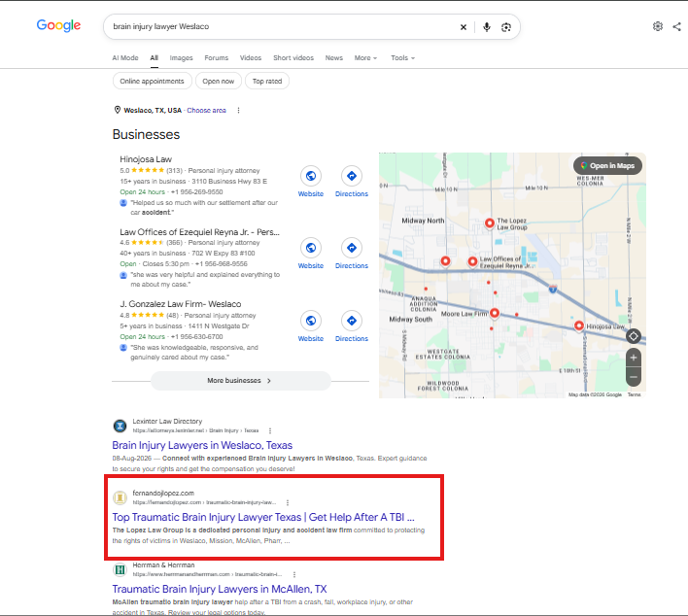Clear the search box with the X icon

(464, 27)
